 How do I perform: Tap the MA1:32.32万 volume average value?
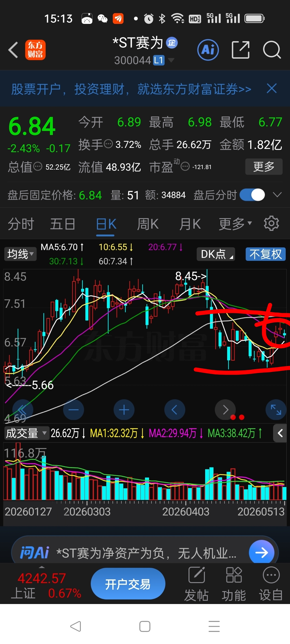(117, 433)
